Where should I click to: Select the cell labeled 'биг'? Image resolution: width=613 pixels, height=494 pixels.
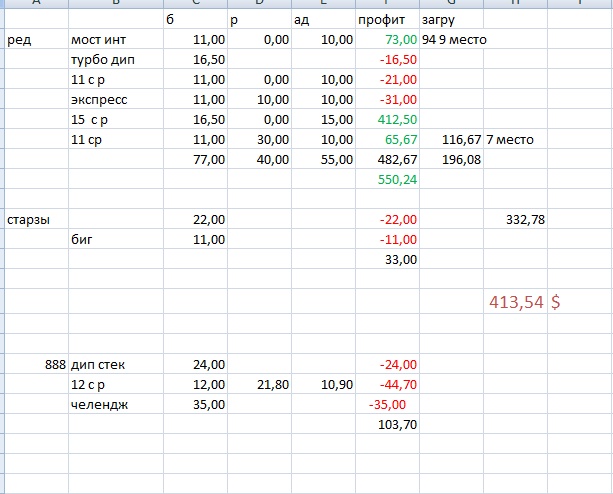(116, 239)
